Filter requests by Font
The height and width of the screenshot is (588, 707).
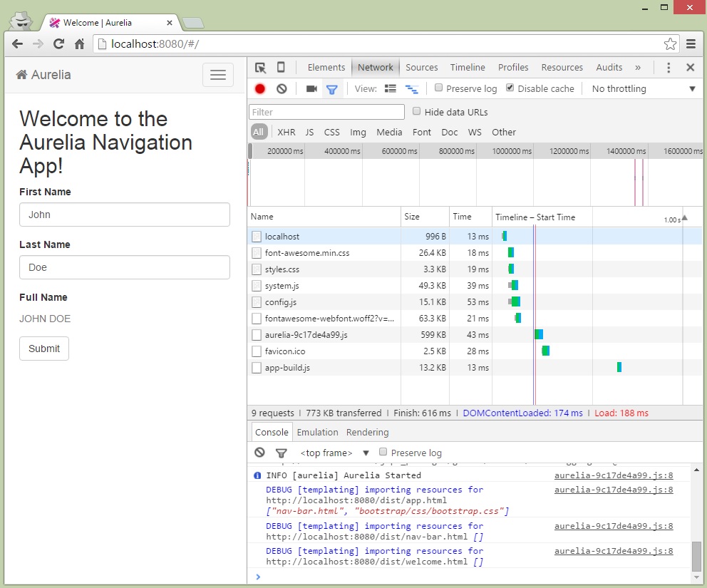click(x=422, y=132)
